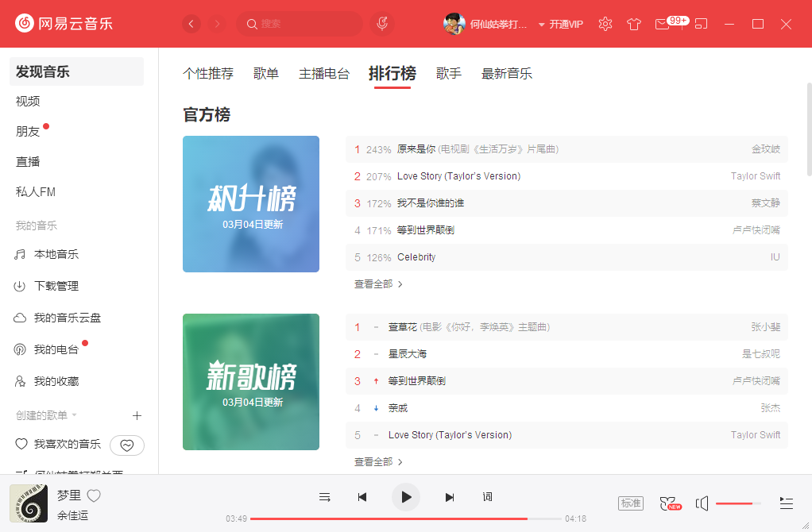Screen dimensions: 812x532
Task: Open listen-to-identify microphone icon
Action: (382, 24)
